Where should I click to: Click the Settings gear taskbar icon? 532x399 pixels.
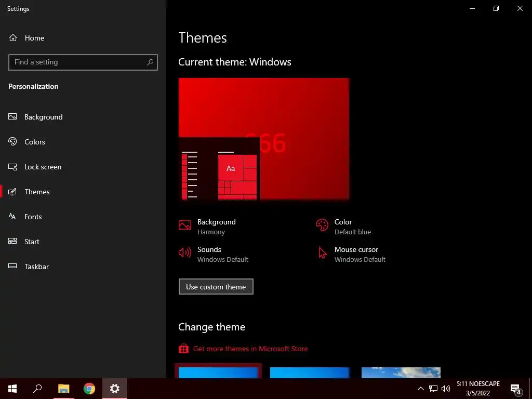[115, 389]
